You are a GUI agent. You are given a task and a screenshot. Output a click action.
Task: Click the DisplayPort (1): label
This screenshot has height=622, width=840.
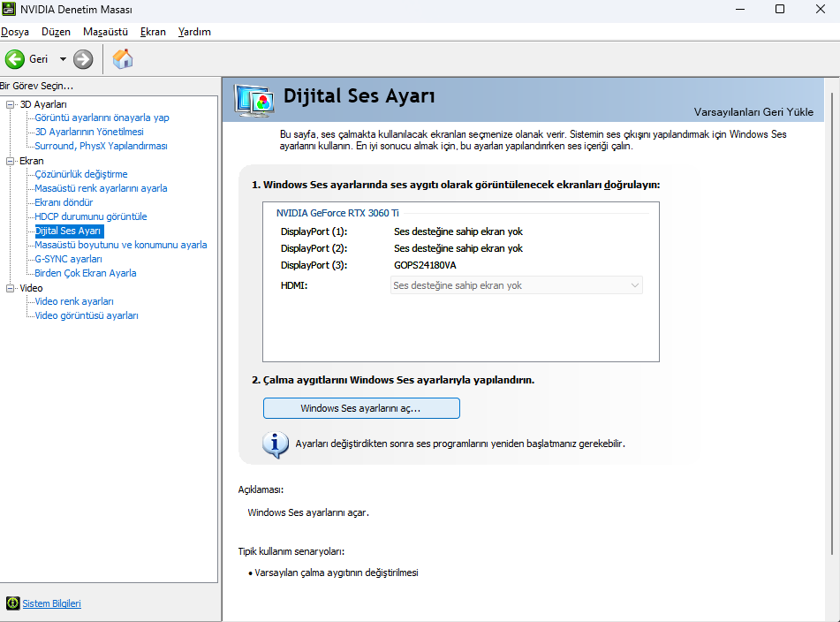[314, 231]
